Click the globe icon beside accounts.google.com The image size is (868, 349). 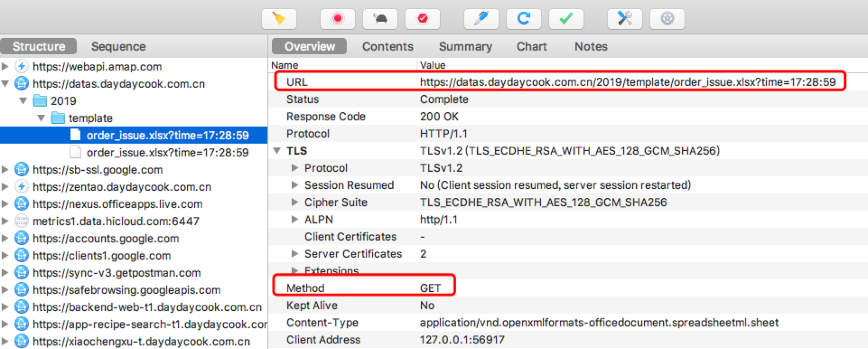[x=22, y=239]
